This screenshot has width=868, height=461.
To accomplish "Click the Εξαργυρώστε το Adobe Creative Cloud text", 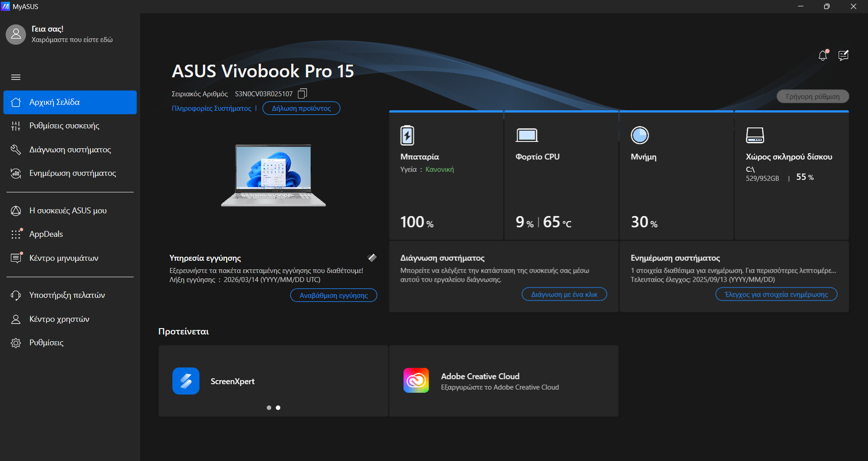I will coord(500,387).
